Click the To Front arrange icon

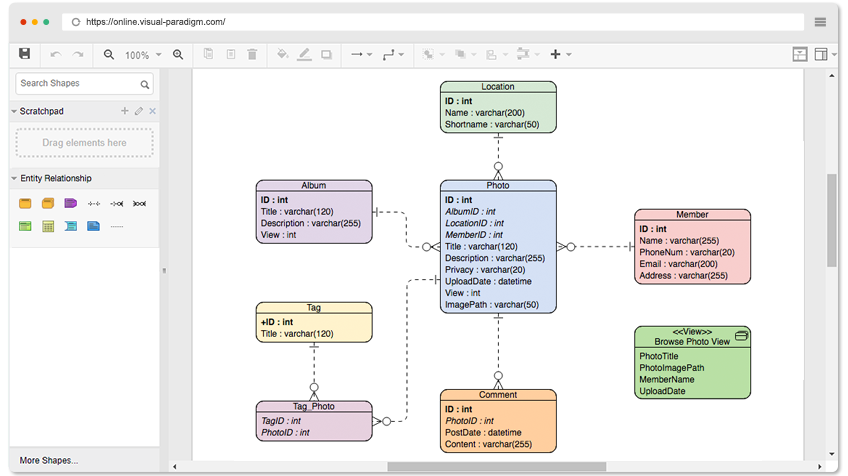428,54
